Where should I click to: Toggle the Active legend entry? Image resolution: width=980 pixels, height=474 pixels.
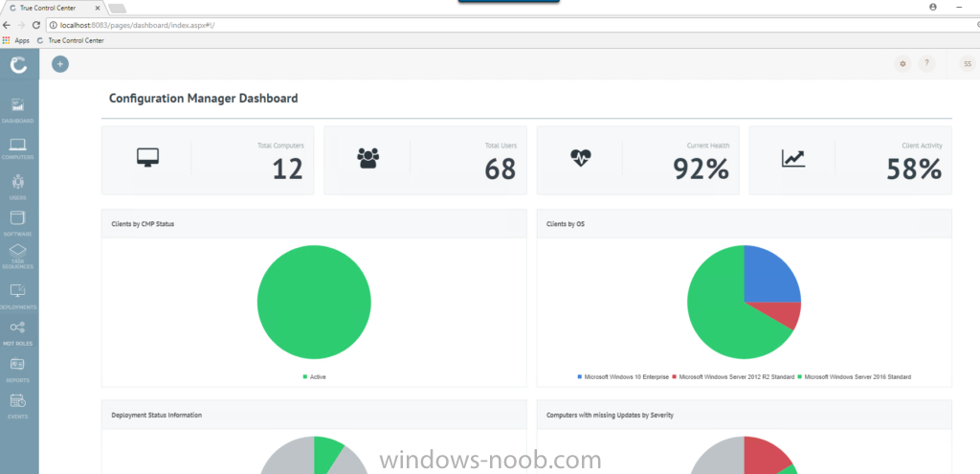[x=314, y=377]
